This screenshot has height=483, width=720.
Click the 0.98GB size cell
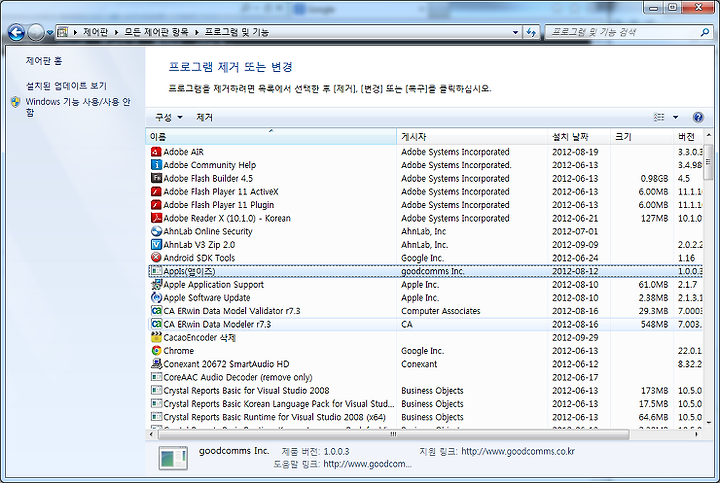click(x=654, y=178)
